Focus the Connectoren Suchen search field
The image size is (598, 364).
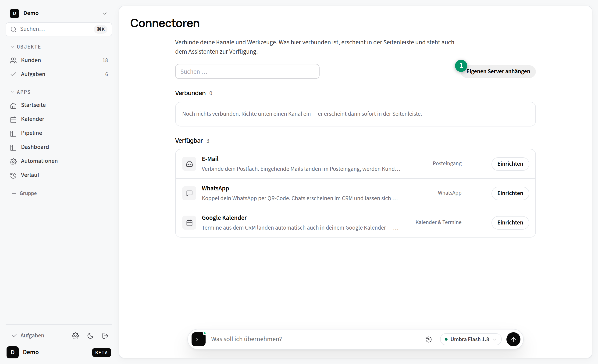[247, 71]
